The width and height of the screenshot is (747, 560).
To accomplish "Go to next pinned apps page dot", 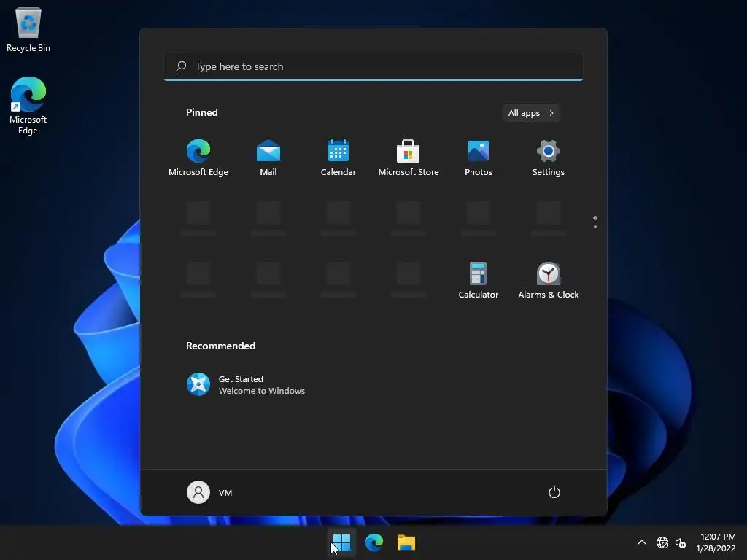I will [x=595, y=227].
